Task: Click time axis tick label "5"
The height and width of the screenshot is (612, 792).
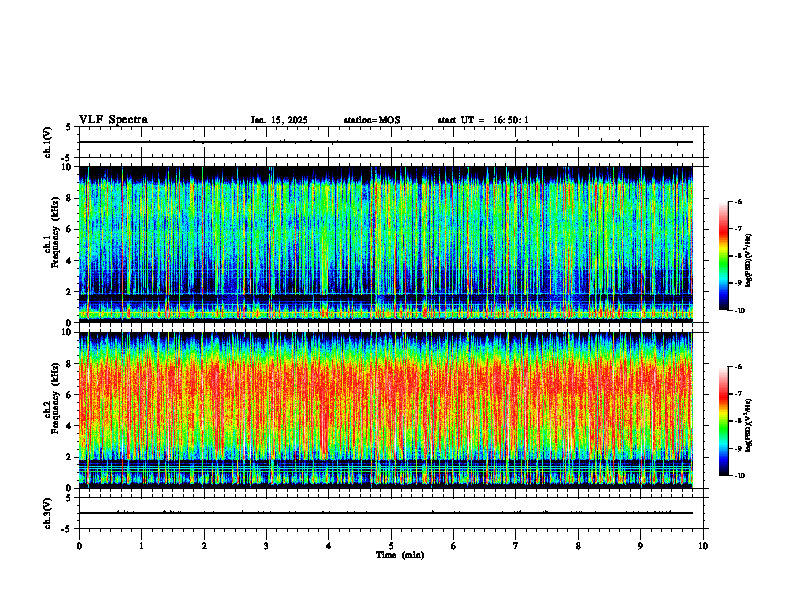Action: coord(391,546)
